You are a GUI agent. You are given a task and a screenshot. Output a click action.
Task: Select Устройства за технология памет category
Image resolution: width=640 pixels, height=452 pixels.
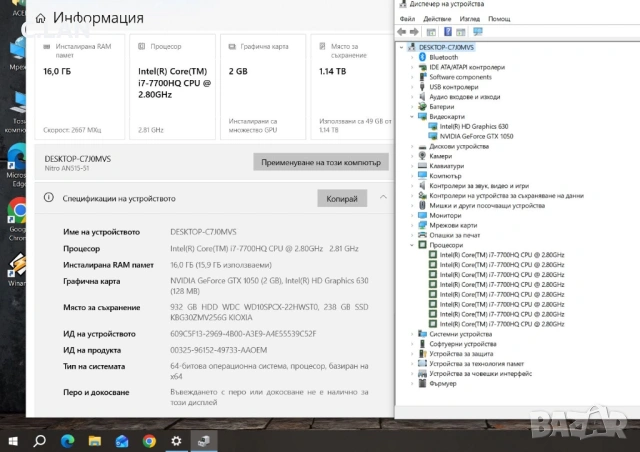click(x=476, y=363)
